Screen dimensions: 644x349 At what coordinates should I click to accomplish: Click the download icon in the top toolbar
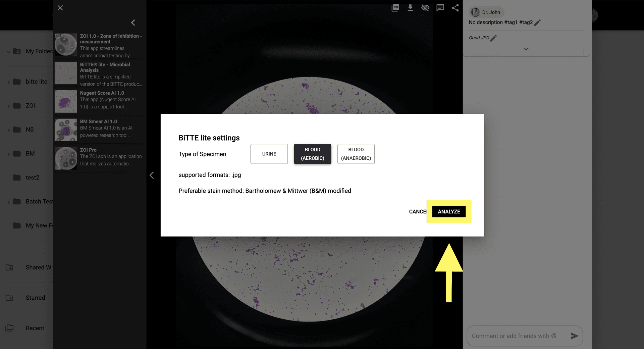410,7
